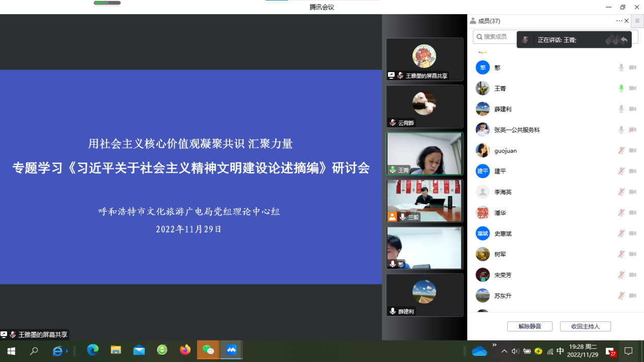
Task: Click the disabled camera icon for 张英一公共服务科
Action: tap(632, 130)
